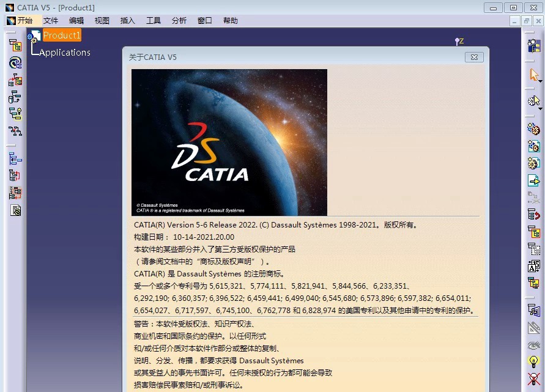Close the 关于CATIA V5 dialog
Viewport: 545px width, 392px height.
(474, 57)
